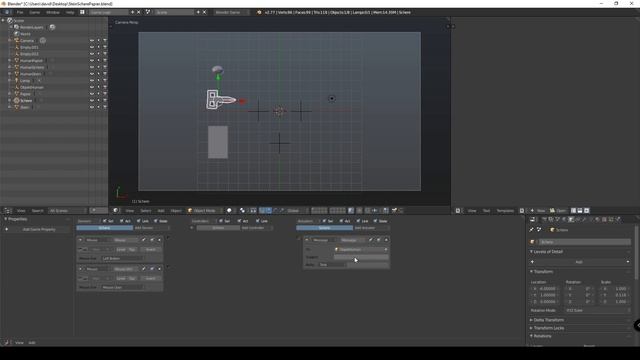Collapse the Levels of Detail panel

tap(547, 252)
